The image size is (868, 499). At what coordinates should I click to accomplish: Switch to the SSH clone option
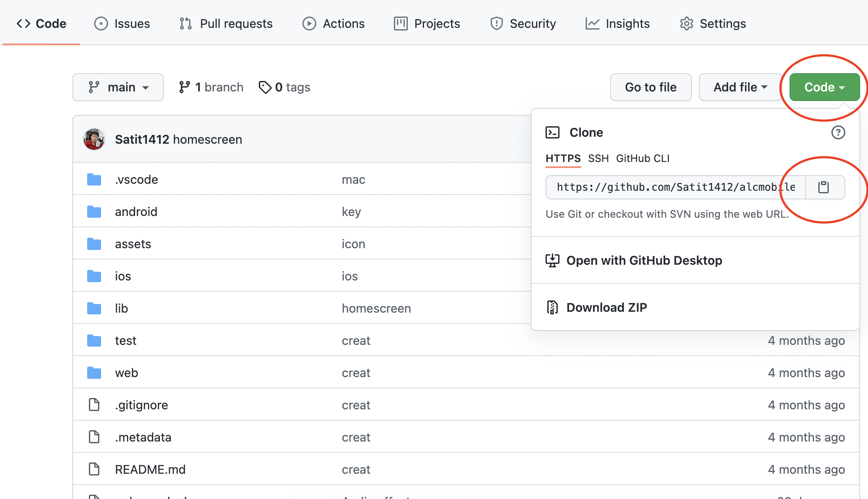point(599,158)
